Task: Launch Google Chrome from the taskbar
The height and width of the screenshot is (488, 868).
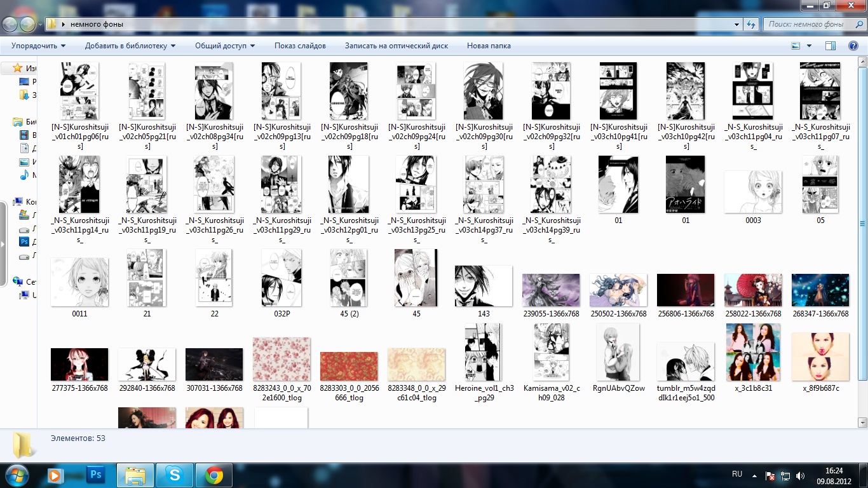Action: coord(214,475)
